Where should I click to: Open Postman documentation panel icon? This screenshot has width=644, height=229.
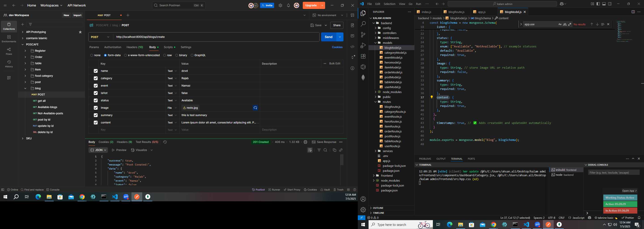tap(352, 25)
